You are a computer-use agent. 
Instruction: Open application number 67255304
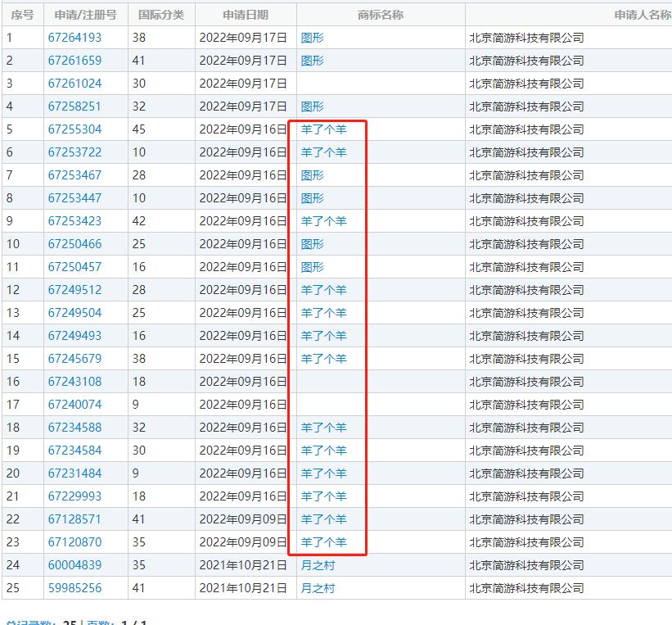click(74, 129)
